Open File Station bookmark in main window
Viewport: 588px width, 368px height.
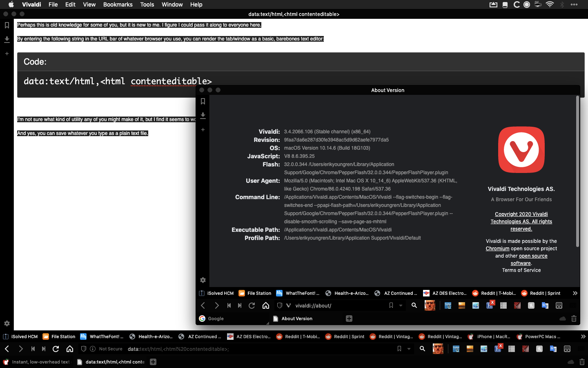(59, 337)
